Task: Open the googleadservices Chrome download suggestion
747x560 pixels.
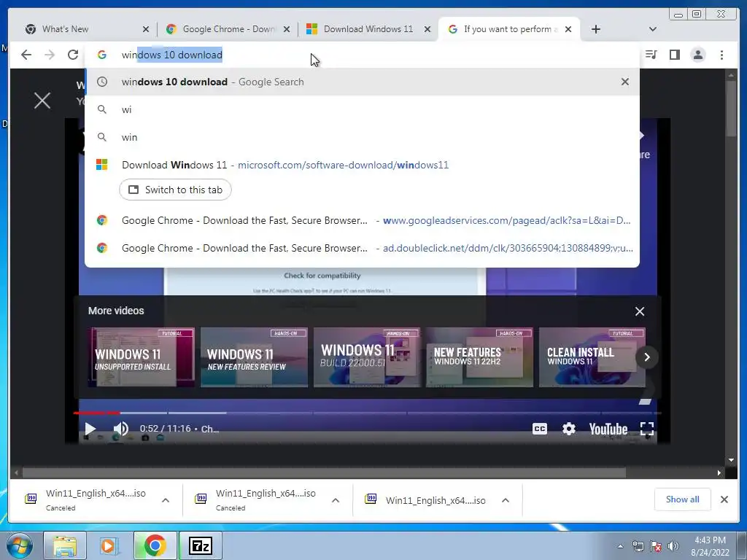Action: (362, 220)
